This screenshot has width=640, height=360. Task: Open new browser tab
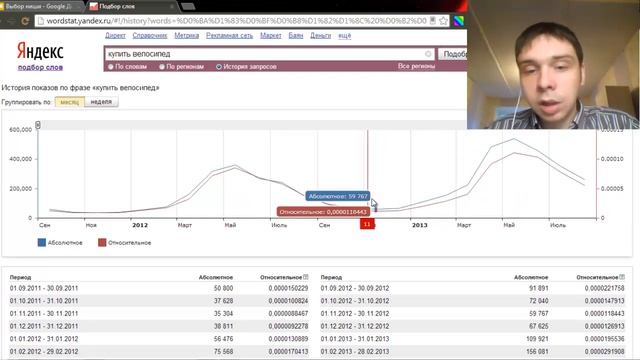tap(187, 6)
